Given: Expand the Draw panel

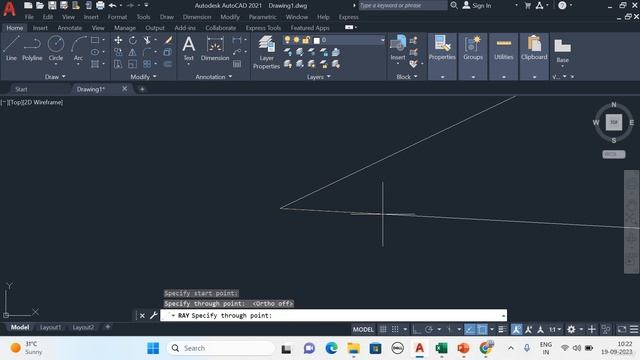Looking at the screenshot, I should point(55,77).
